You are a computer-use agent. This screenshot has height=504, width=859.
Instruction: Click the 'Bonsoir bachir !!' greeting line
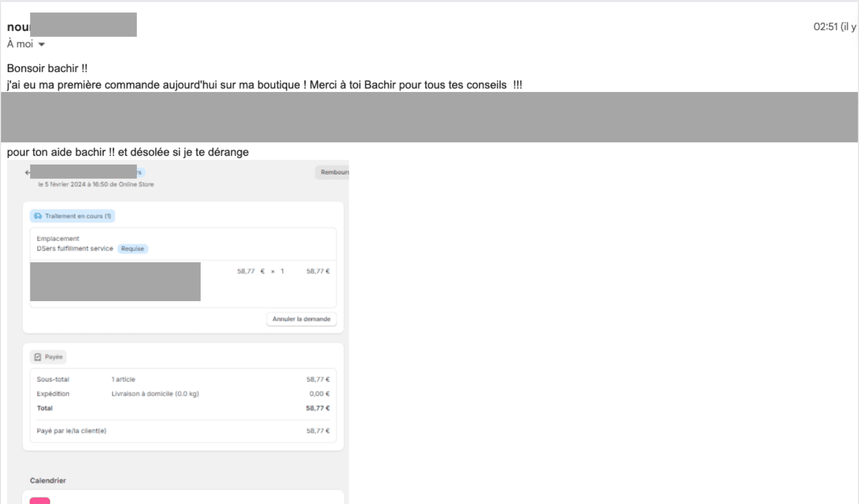(47, 68)
